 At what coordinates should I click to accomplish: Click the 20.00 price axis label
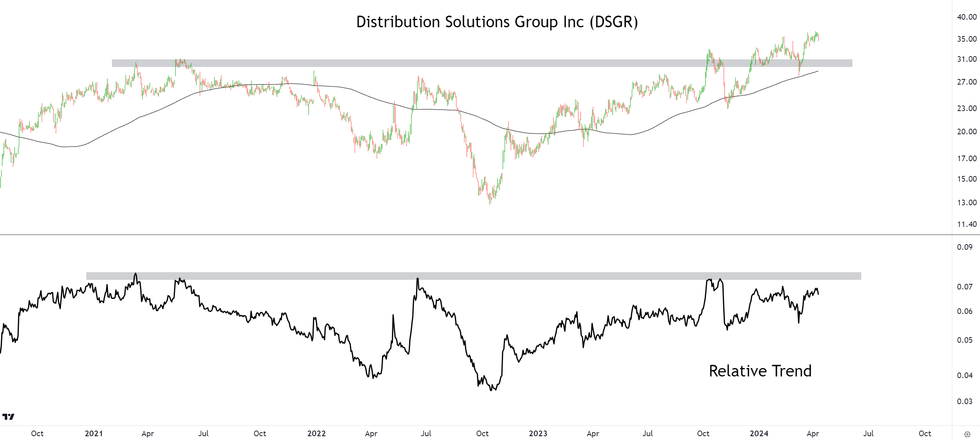[x=967, y=131]
